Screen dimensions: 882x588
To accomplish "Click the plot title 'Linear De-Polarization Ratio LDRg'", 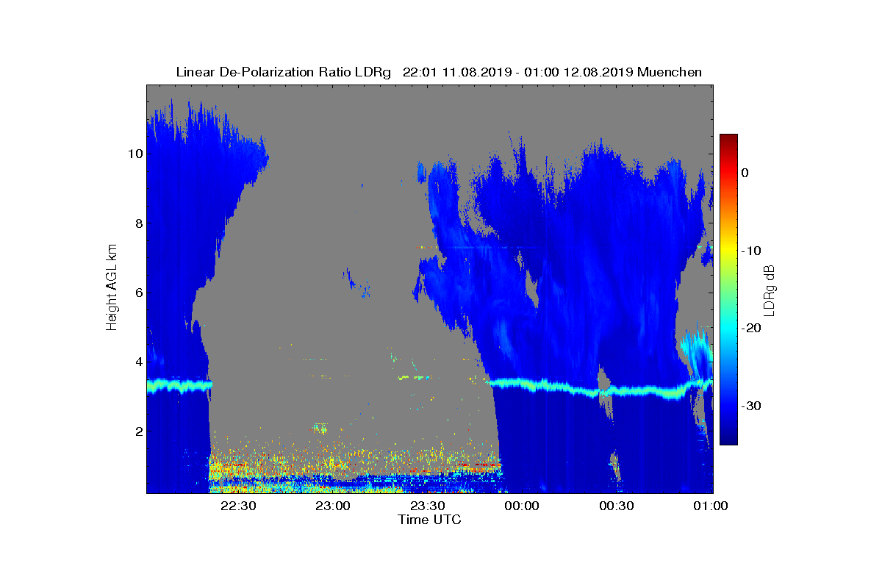I will pos(284,72).
